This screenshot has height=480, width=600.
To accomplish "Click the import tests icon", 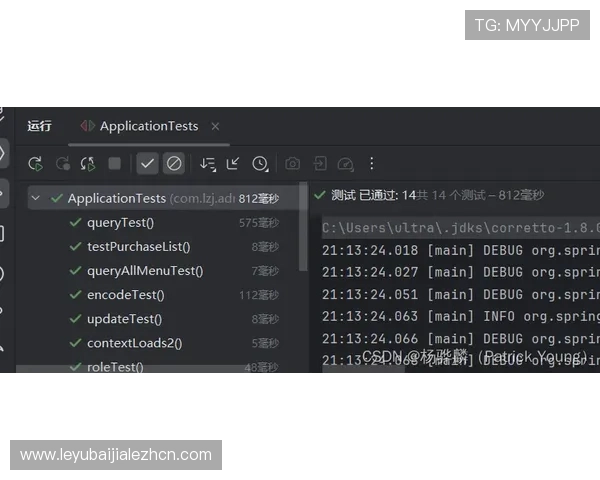I will click(x=320, y=164).
